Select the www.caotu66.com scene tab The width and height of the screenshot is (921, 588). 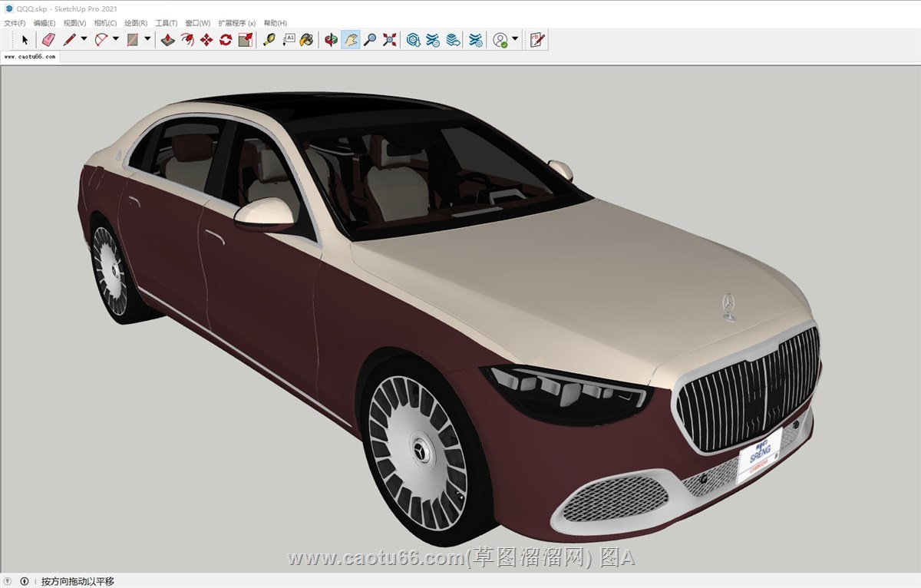click(30, 57)
